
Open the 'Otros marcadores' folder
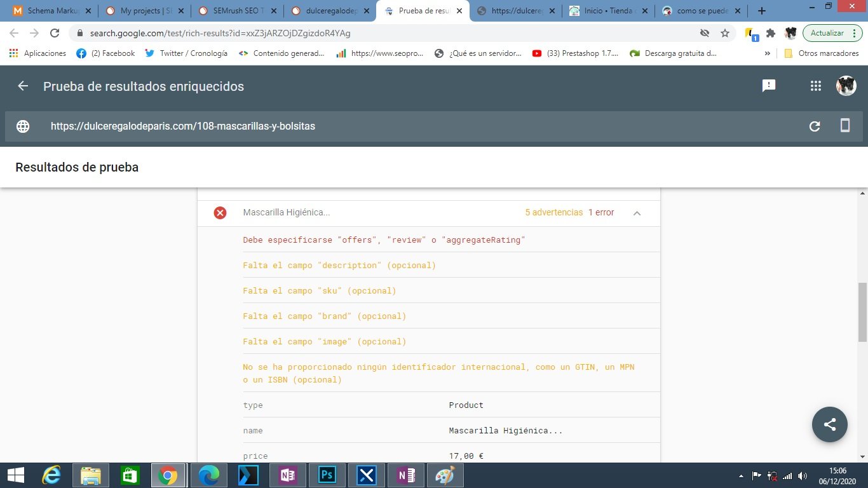(822, 53)
